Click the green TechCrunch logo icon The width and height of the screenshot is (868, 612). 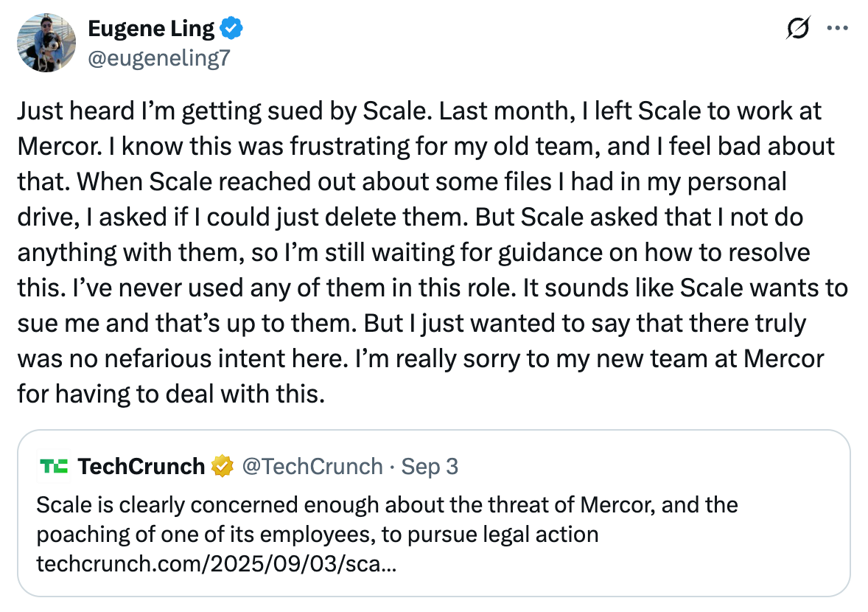(x=54, y=466)
